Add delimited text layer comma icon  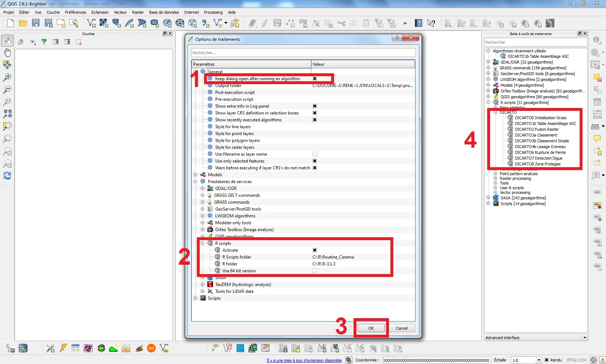[x=205, y=23]
